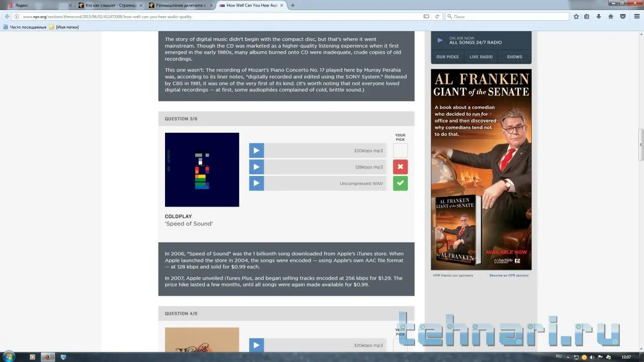Click the green checkmark beside Uncompressed WAV
The width and height of the screenshot is (644, 362).
pos(400,183)
